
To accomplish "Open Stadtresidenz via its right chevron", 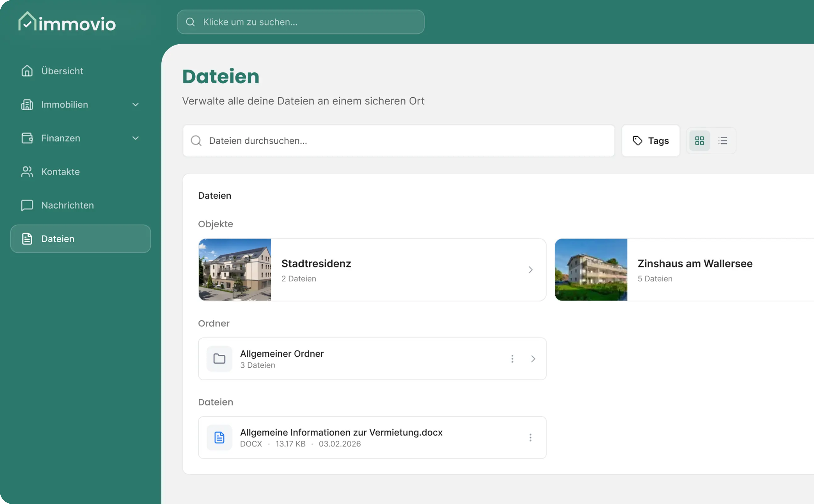I will point(530,270).
